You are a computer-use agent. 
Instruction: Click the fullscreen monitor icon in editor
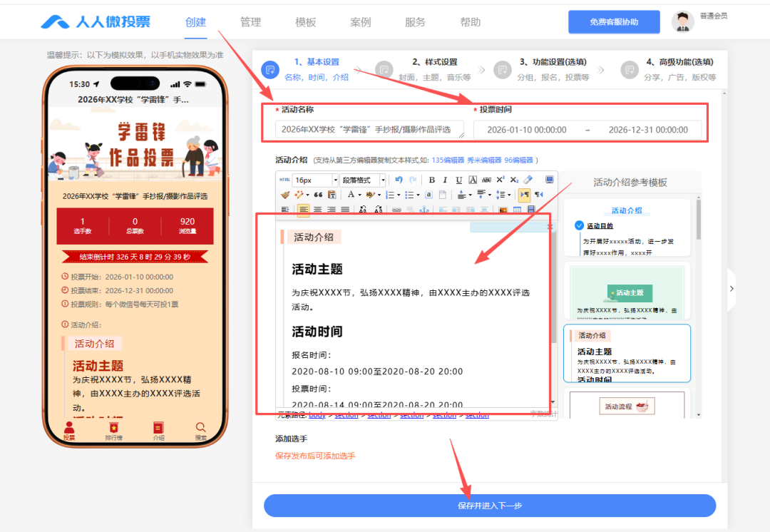click(549, 180)
